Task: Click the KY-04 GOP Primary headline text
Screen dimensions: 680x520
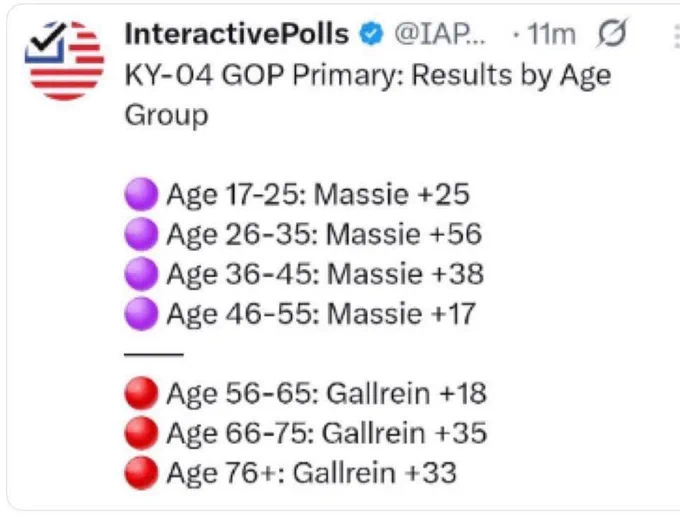Action: (368, 95)
